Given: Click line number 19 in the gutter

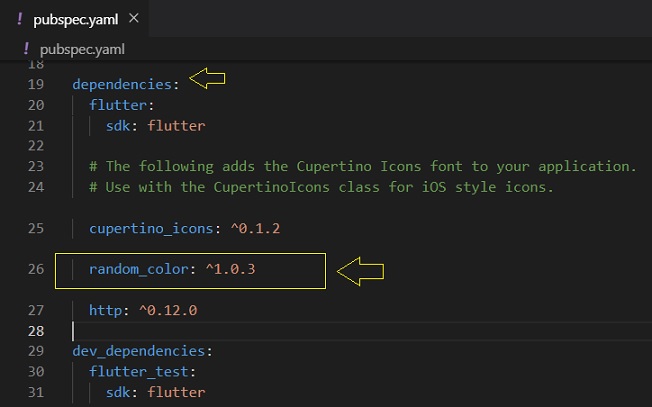Looking at the screenshot, I should (36, 84).
